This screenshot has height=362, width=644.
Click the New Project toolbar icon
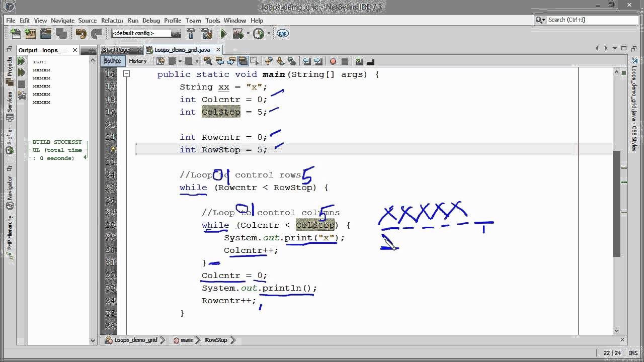[x=30, y=34]
